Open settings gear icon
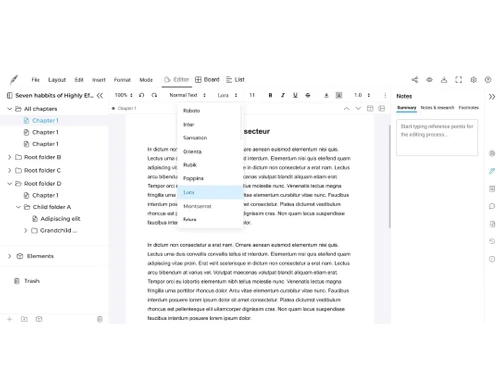 pos(473,80)
